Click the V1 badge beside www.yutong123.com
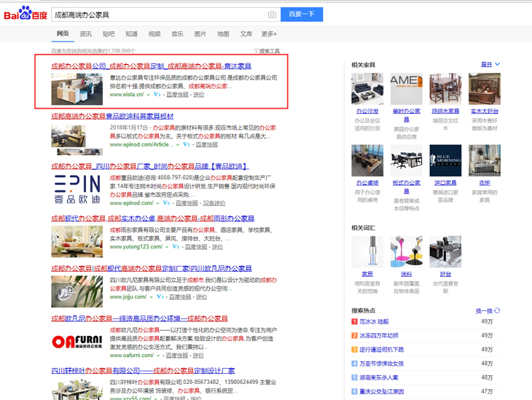Image resolution: width=532 pixels, height=400 pixels. click(176, 247)
